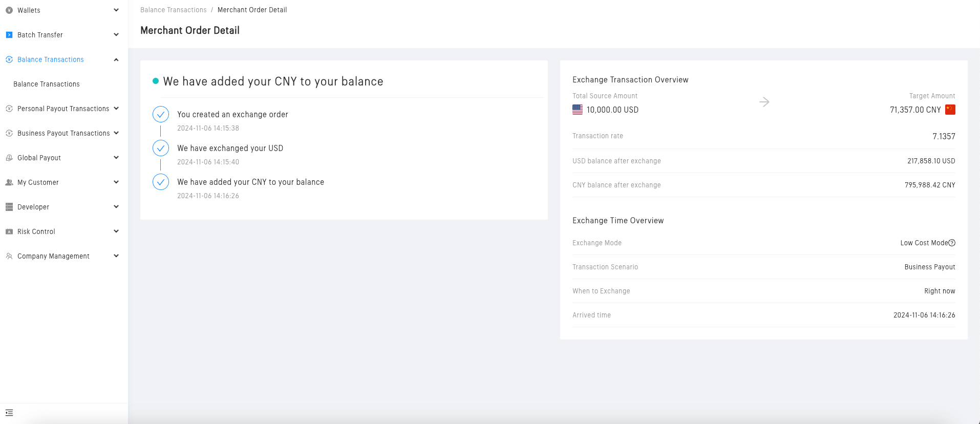This screenshot has height=424, width=980.
Task: Click the Developer sidebar icon
Action: [9, 207]
